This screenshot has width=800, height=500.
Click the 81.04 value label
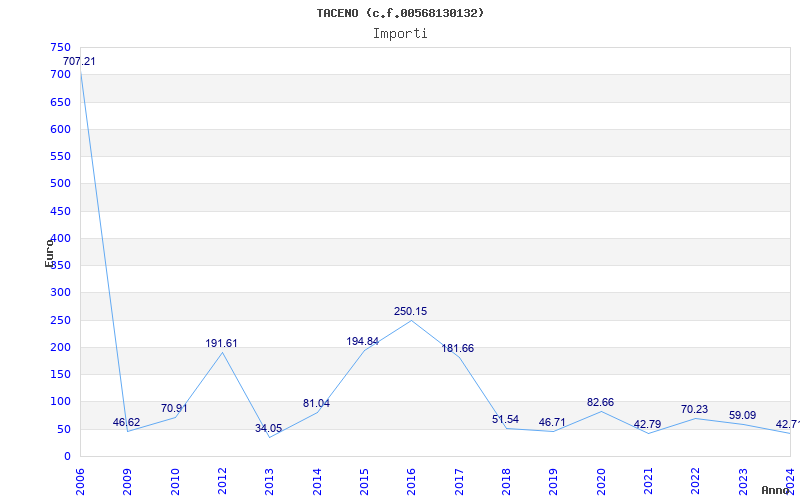(316, 403)
